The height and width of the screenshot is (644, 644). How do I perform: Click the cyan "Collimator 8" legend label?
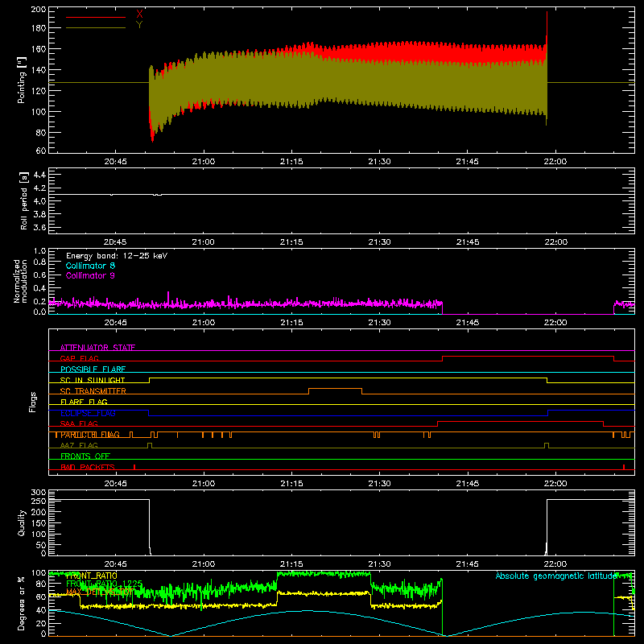[90, 266]
